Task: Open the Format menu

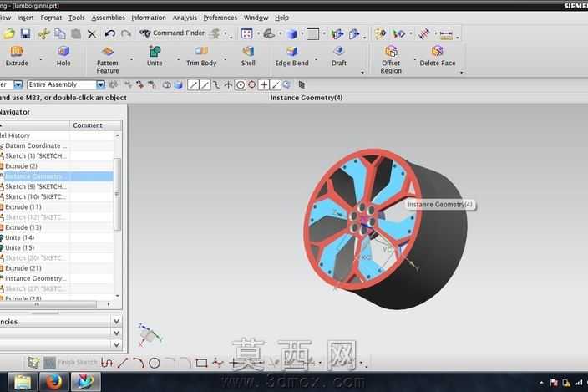Action: pyautogui.click(x=51, y=18)
